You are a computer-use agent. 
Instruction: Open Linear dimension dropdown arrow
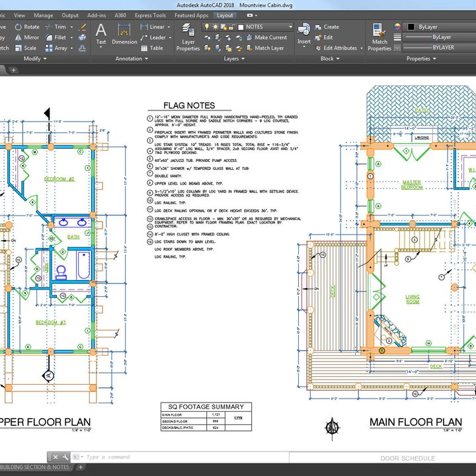pos(169,27)
